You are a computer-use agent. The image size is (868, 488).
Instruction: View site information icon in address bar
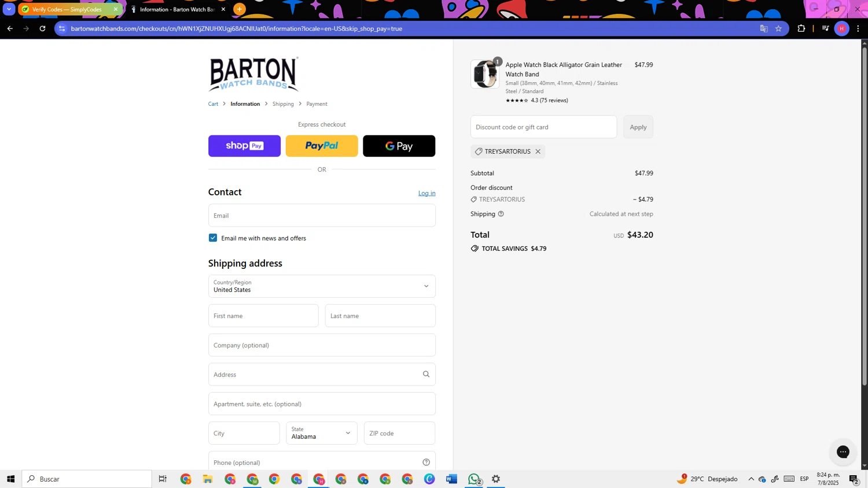coord(62,28)
